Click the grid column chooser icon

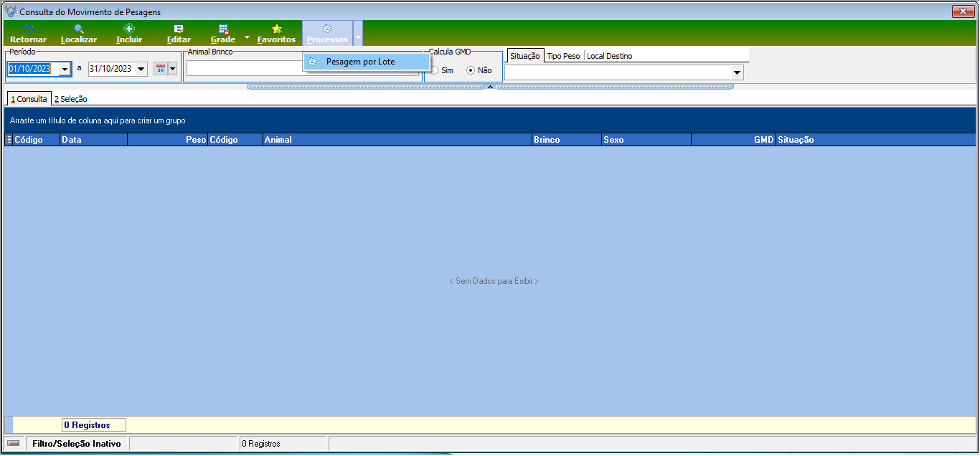point(9,140)
